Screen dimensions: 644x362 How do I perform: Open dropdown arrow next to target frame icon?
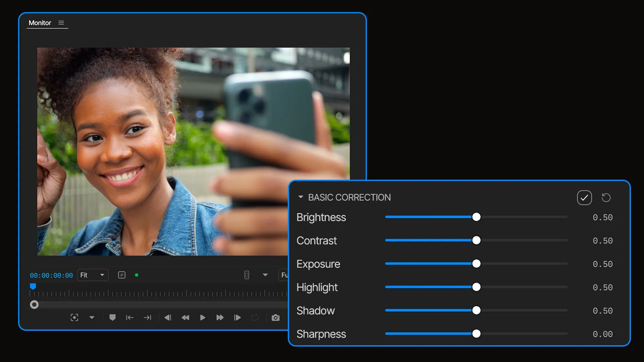(92, 317)
